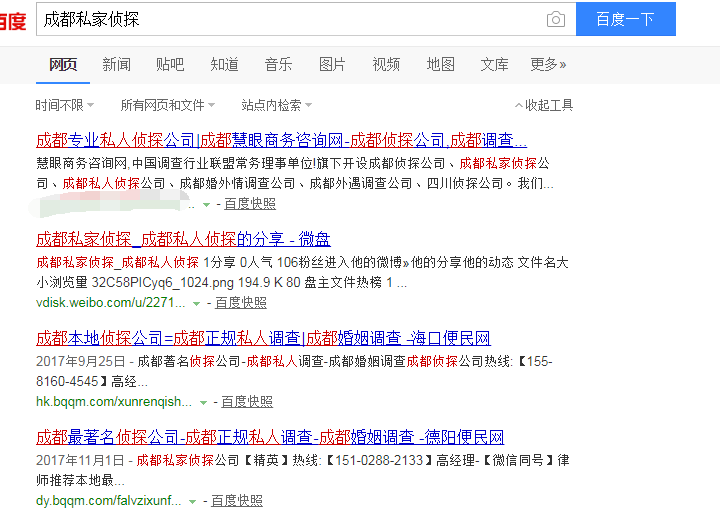Open result 成都专业私人侦探公司|成都慧眼商务咨询网
720x514 pixels.
pyautogui.click(x=281, y=140)
